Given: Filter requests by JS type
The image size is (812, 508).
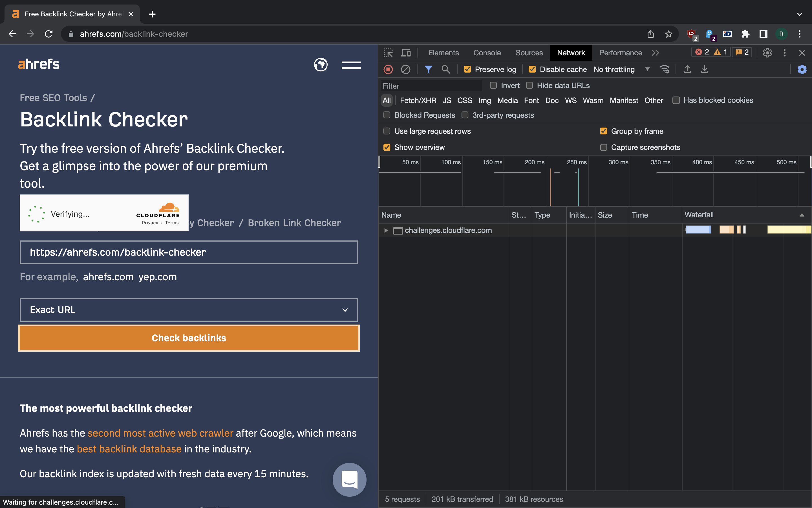Looking at the screenshot, I should 447,100.
